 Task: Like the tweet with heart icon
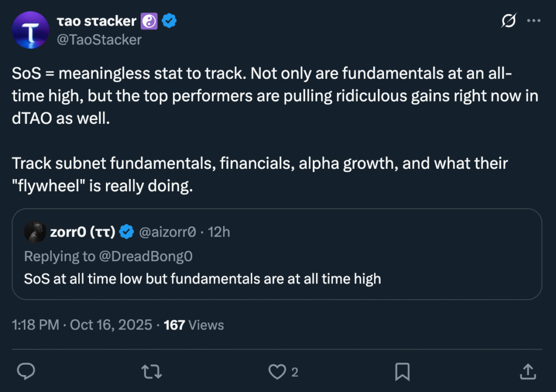(x=277, y=371)
